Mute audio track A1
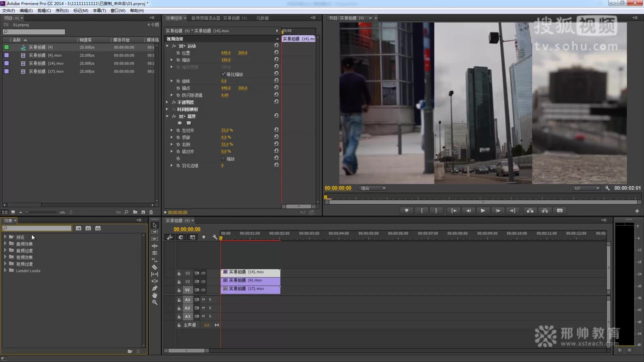The image size is (644, 362). 203,300
